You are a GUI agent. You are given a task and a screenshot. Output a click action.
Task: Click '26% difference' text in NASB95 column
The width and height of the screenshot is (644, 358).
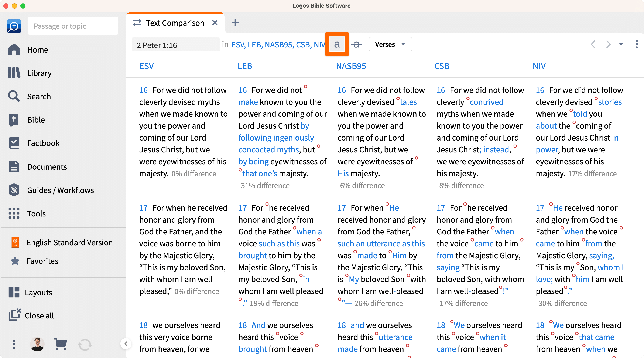[x=378, y=303]
